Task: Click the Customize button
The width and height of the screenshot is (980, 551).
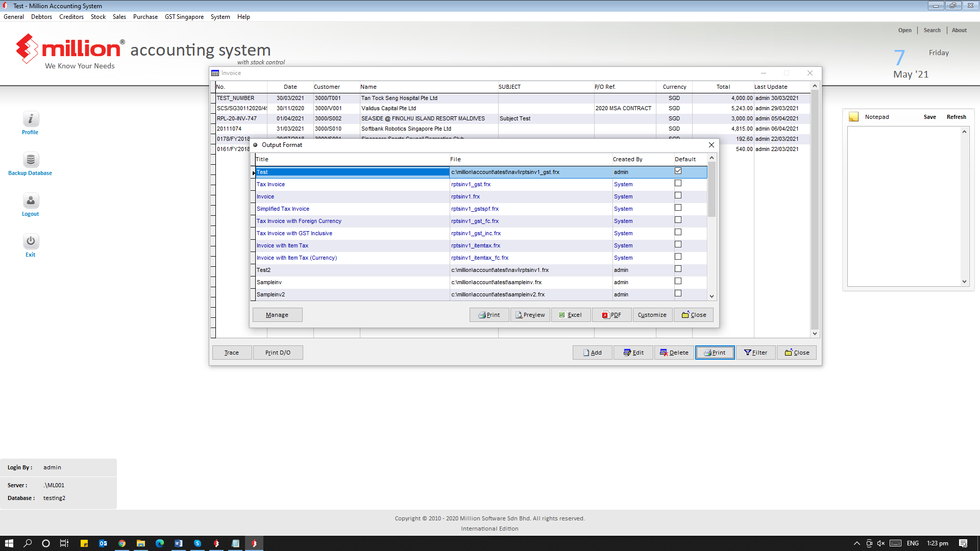Action: 652,315
